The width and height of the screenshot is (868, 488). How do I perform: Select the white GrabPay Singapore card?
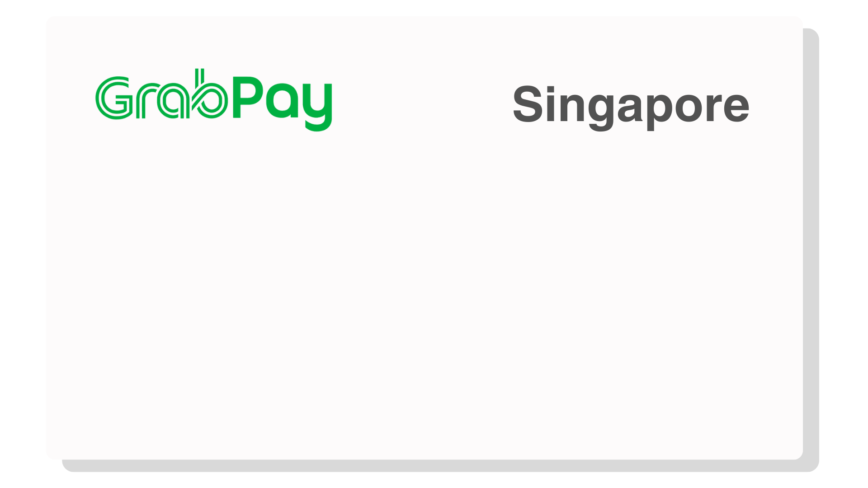coord(425,238)
